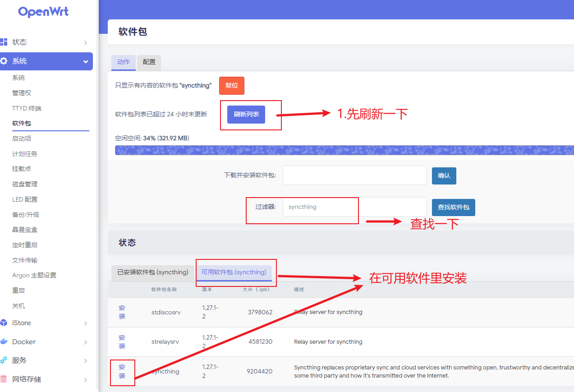Click the 描述 column header
Screen dimensions: 574x392
[299, 289]
